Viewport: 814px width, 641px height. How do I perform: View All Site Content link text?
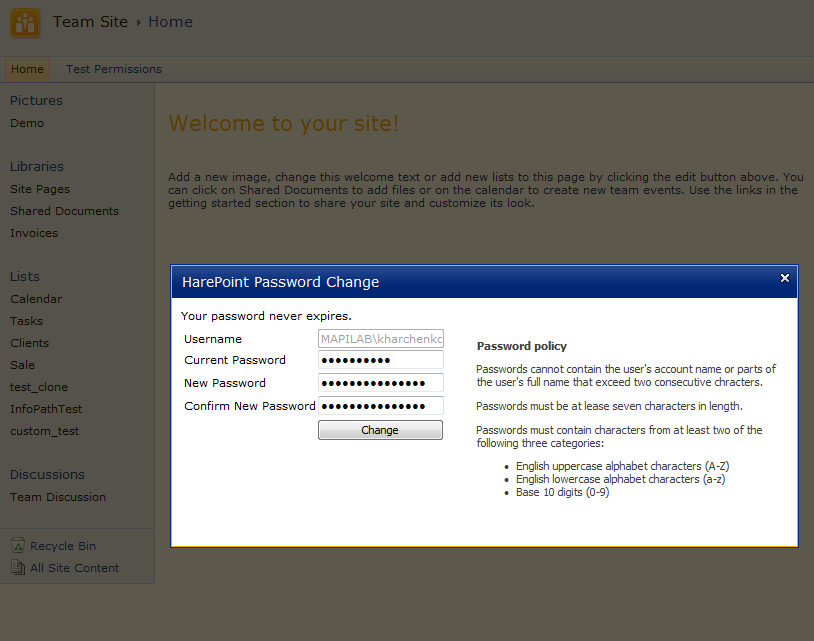[74, 568]
